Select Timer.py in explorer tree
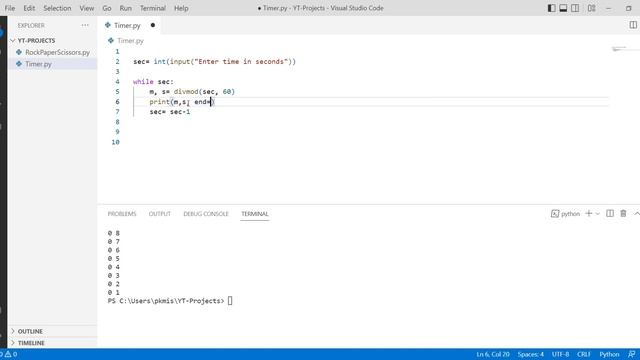 click(x=38, y=64)
